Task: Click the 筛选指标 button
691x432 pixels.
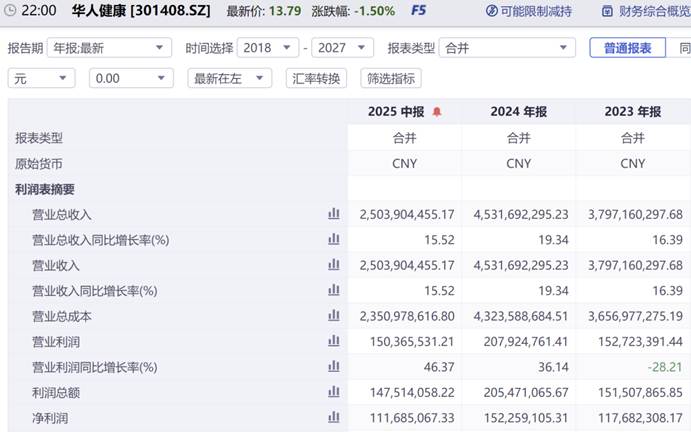Action: point(391,78)
